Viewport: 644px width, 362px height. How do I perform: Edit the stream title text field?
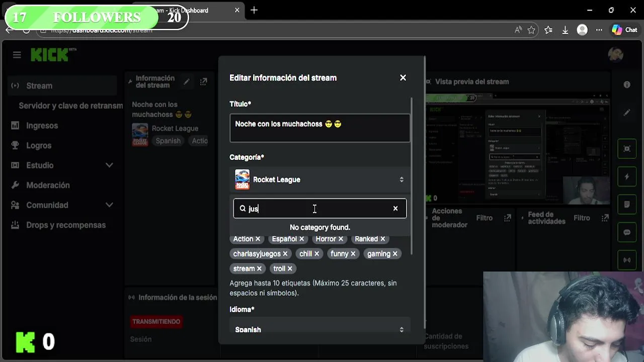(x=320, y=128)
